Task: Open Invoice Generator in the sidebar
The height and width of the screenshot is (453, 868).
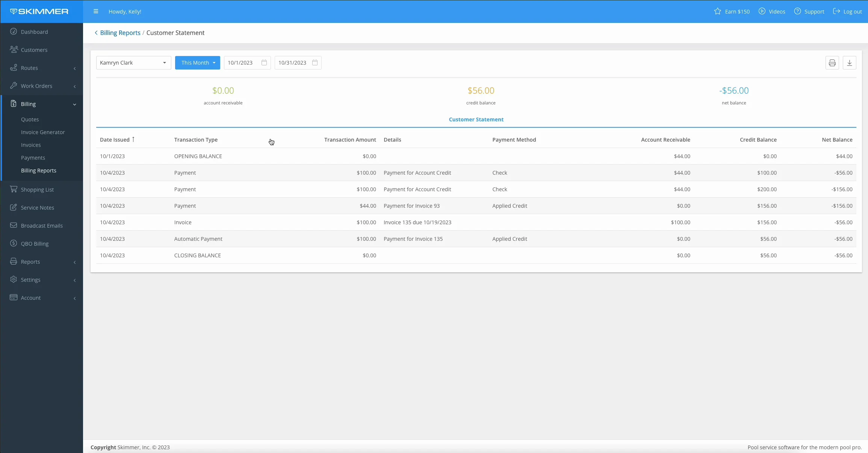Action: pyautogui.click(x=43, y=132)
